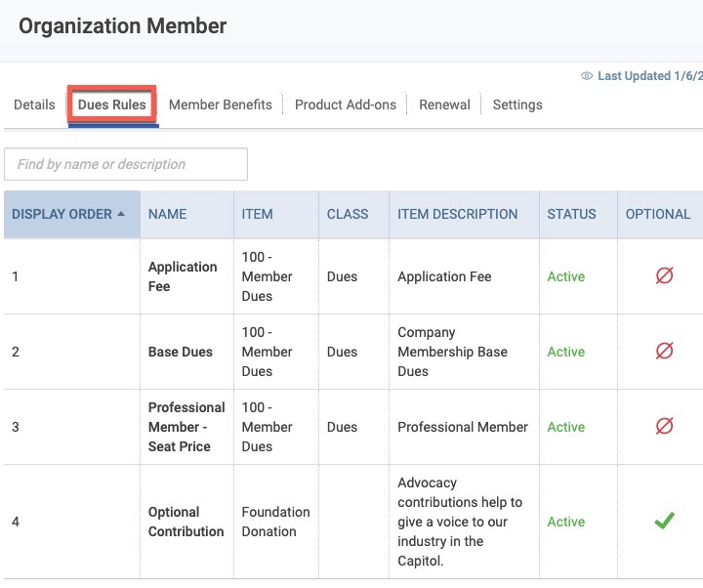Screen dimensions: 703x588
Task: Toggle sort arrow on Display Order column
Action: (x=121, y=214)
